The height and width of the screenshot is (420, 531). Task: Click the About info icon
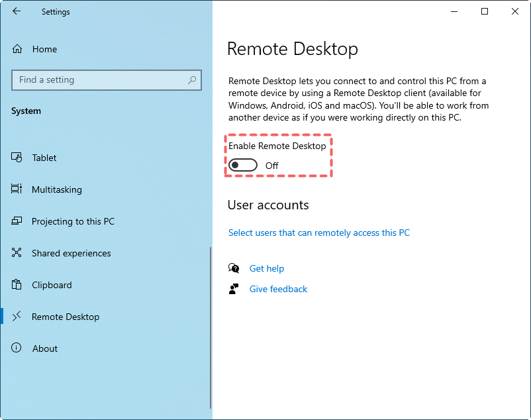(x=17, y=348)
